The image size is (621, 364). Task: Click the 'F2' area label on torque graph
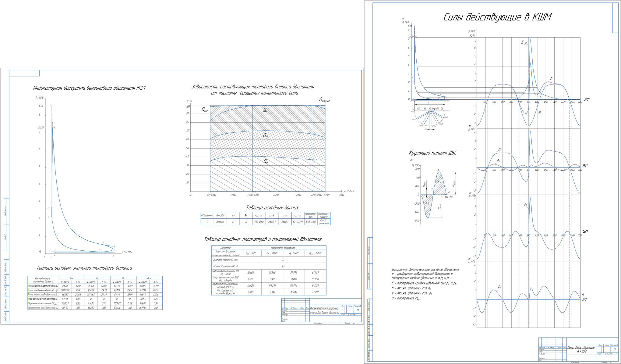pyautogui.click(x=428, y=202)
